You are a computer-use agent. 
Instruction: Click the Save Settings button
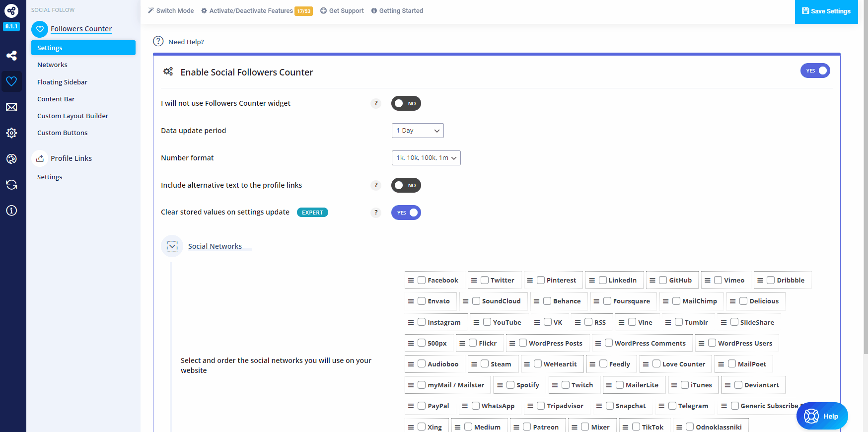(826, 11)
